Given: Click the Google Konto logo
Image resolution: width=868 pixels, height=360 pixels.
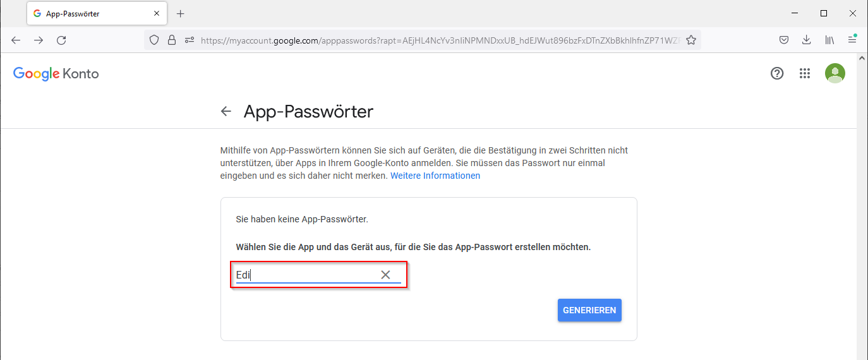Looking at the screenshot, I should (x=56, y=73).
